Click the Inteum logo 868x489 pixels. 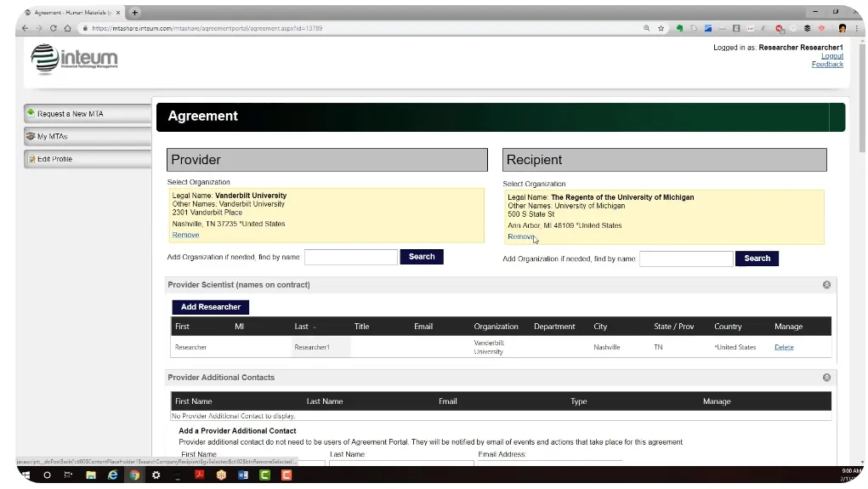[x=74, y=59]
